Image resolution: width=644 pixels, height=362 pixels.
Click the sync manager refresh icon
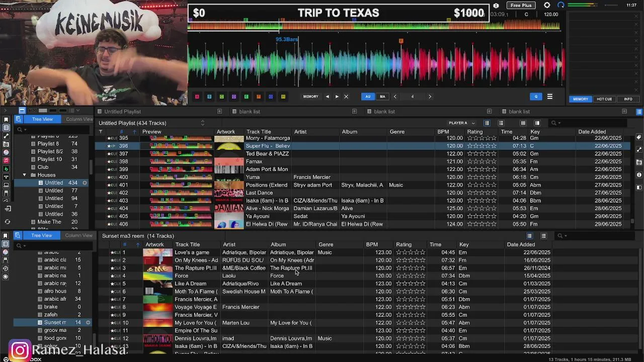click(x=7, y=222)
